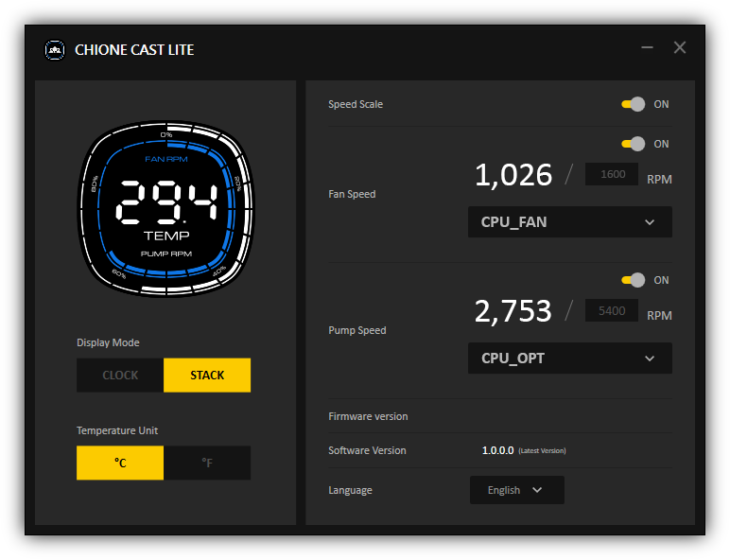Screen dimensions: 730x560
Task: Switch temperature unit to °F
Action: point(207,463)
